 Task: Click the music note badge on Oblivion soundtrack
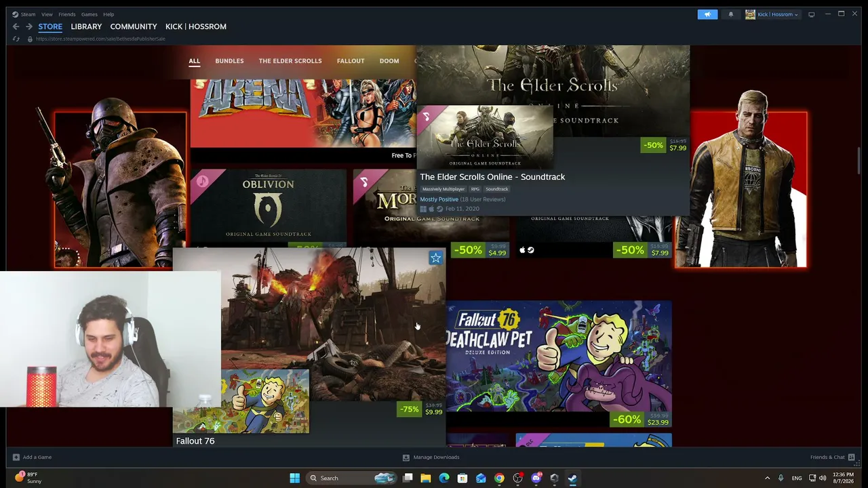pos(201,182)
